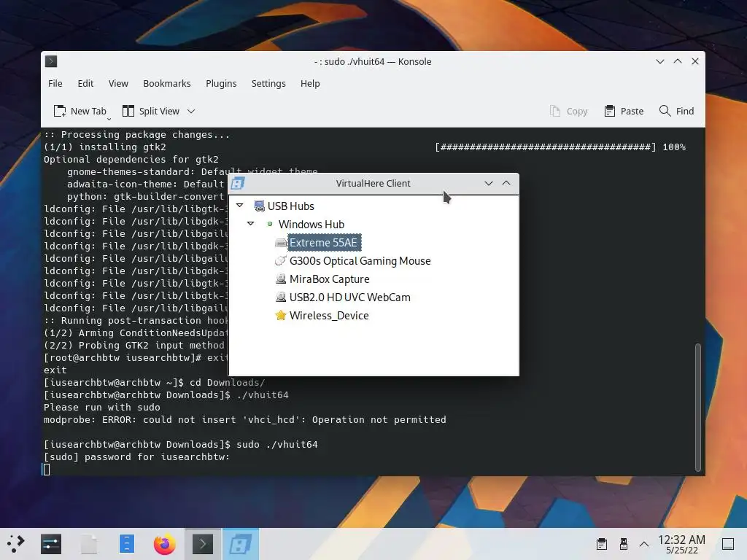
Task: Click the Windows Hub green status dot
Action: point(270,224)
